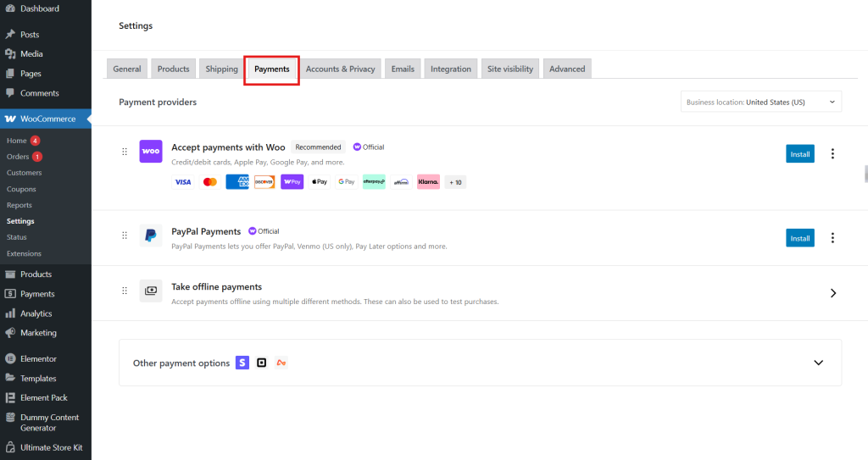The width and height of the screenshot is (868, 460).
Task: Click offline payments drag handle
Action: coord(125,291)
